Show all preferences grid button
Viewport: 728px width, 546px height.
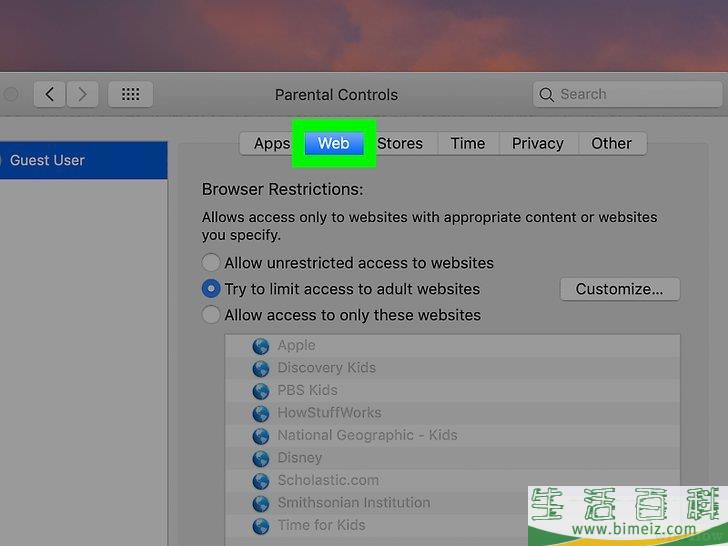[130, 95]
